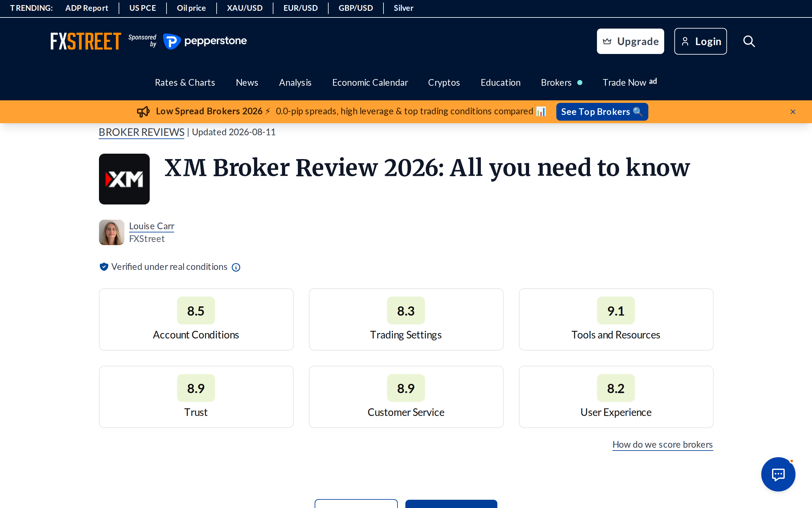Click See Top Brokers button
The image size is (812, 508).
tap(602, 111)
